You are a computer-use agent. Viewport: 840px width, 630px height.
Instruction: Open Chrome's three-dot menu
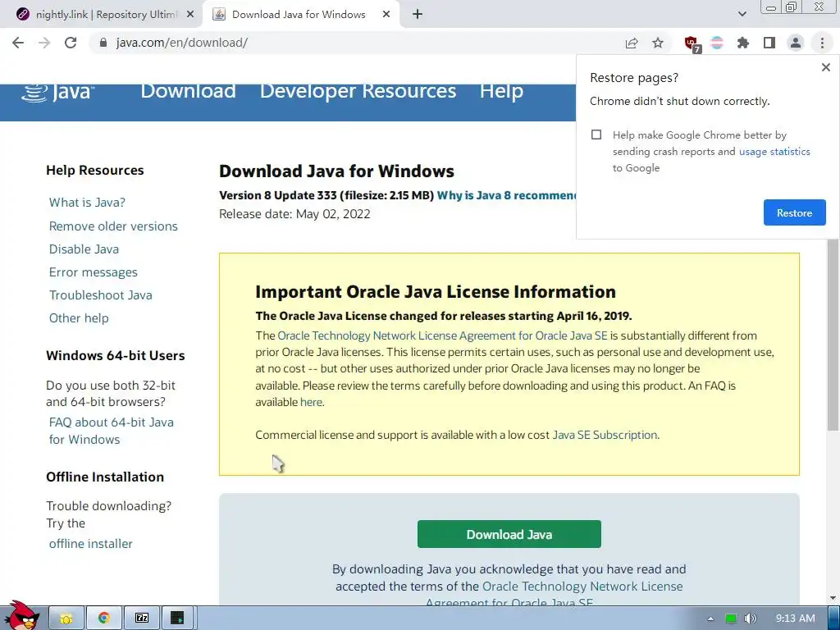point(822,43)
